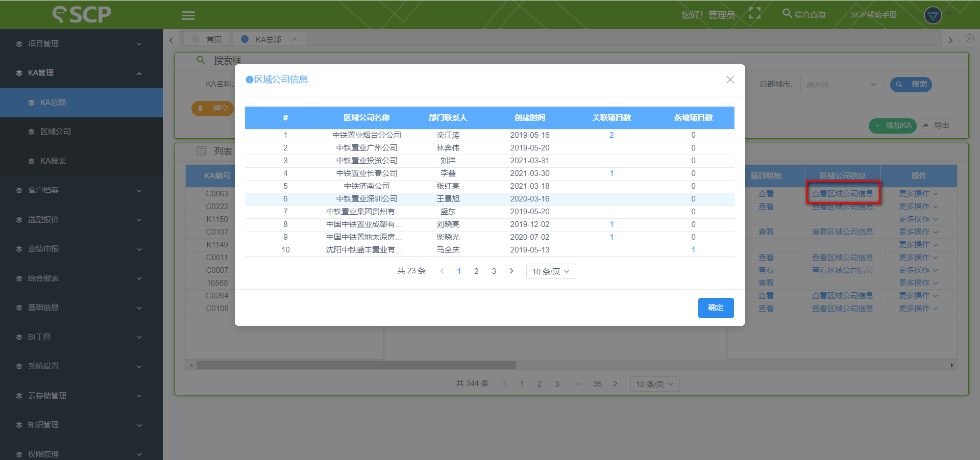Open the 知识管理 sidebar menu

[x=81, y=425]
